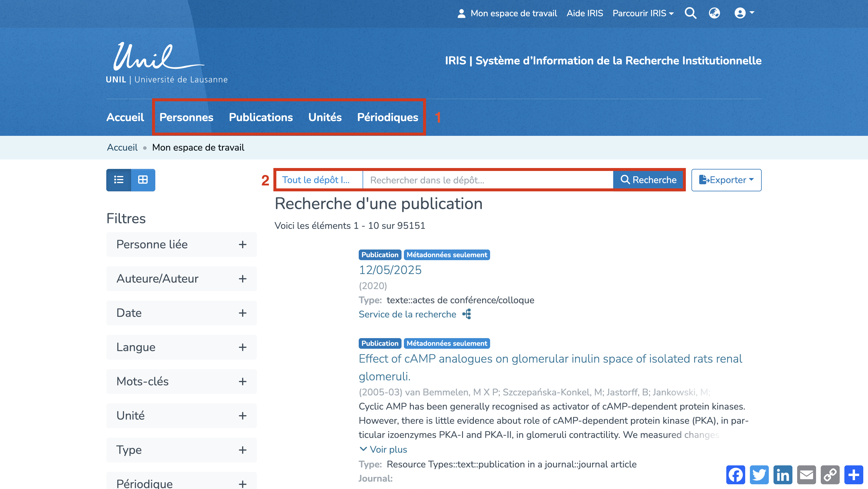
Task: Expand the Langue filter
Action: click(x=181, y=347)
